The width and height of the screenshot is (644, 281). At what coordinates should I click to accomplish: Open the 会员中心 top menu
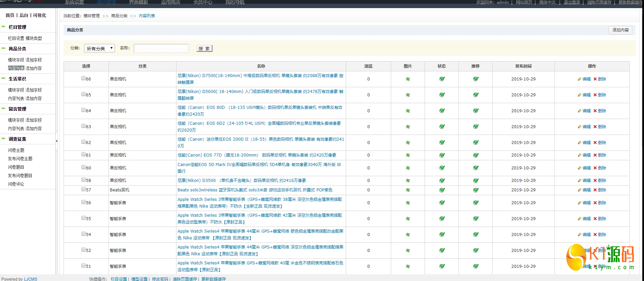pos(202,2)
